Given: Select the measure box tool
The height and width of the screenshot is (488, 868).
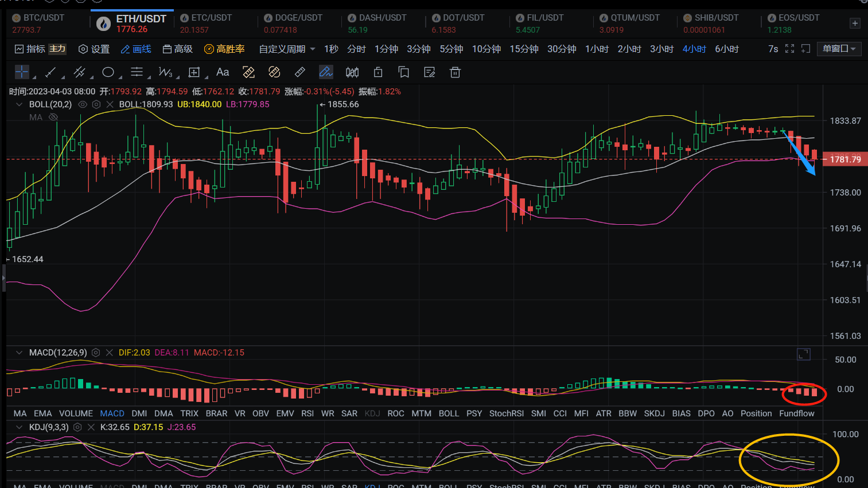Looking at the screenshot, I should coord(194,72).
